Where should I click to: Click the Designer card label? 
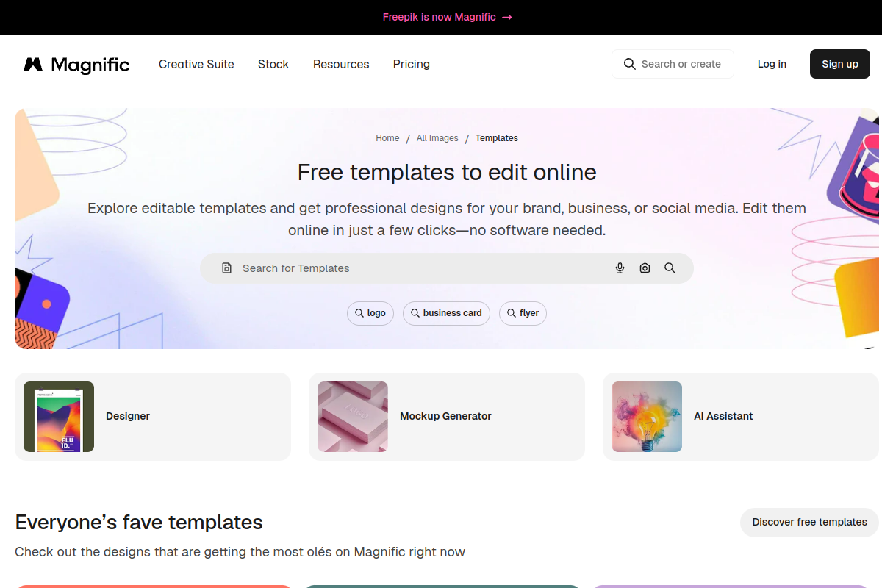point(128,416)
